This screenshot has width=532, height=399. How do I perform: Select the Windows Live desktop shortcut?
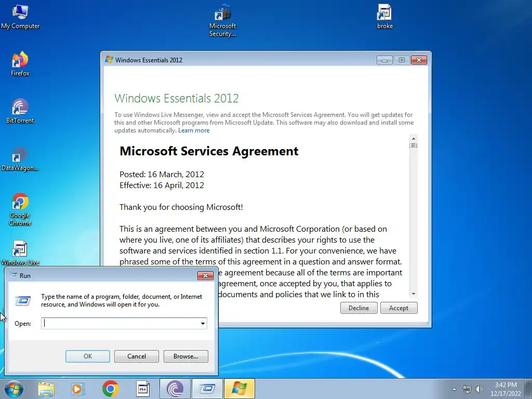pyautogui.click(x=20, y=253)
